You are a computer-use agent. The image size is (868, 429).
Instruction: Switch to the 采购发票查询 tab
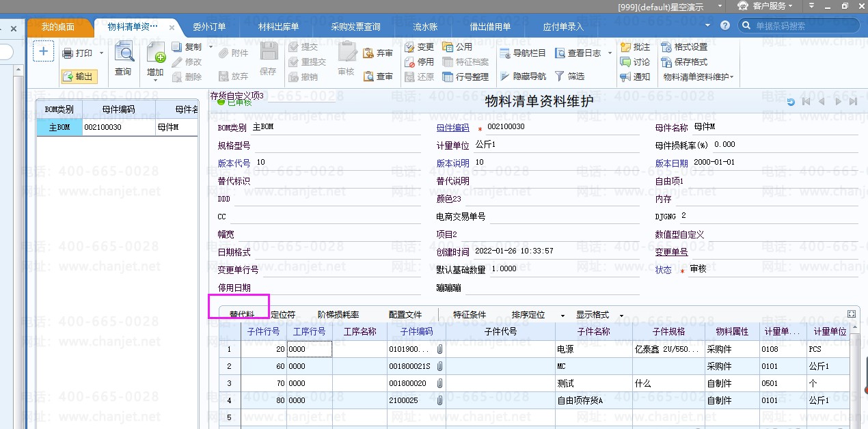click(355, 27)
